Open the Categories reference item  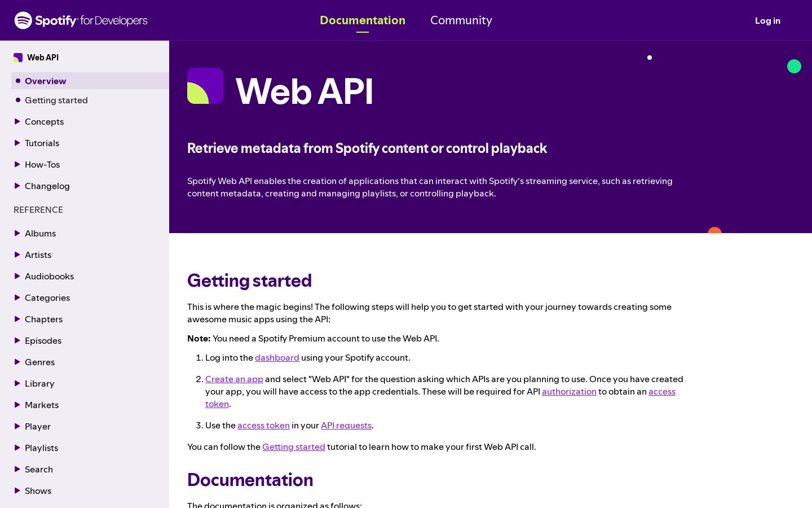(47, 297)
